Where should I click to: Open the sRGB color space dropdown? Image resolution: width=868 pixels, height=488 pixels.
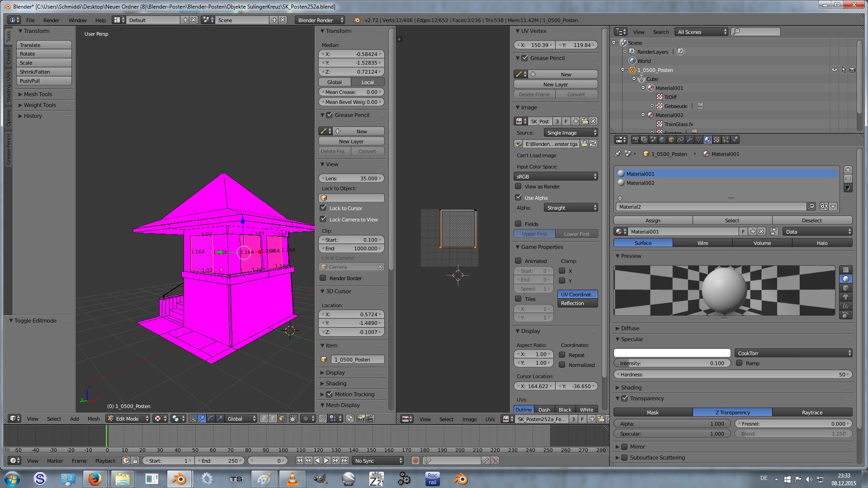tap(556, 176)
